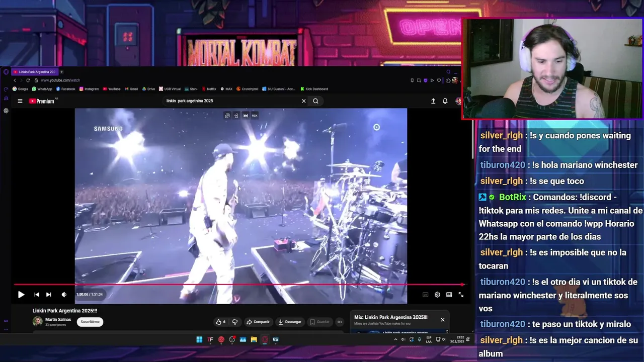
Task: Open the Kick Dashboard bookmark
Action: click(x=314, y=89)
